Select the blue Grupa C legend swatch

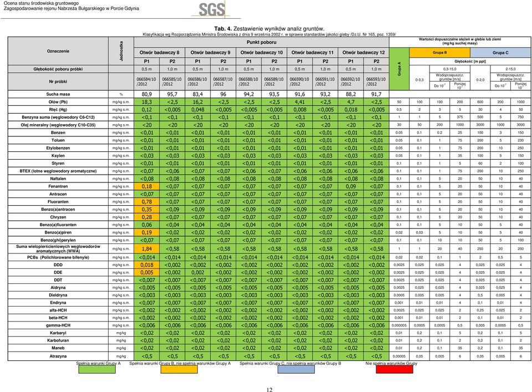(x=296, y=369)
